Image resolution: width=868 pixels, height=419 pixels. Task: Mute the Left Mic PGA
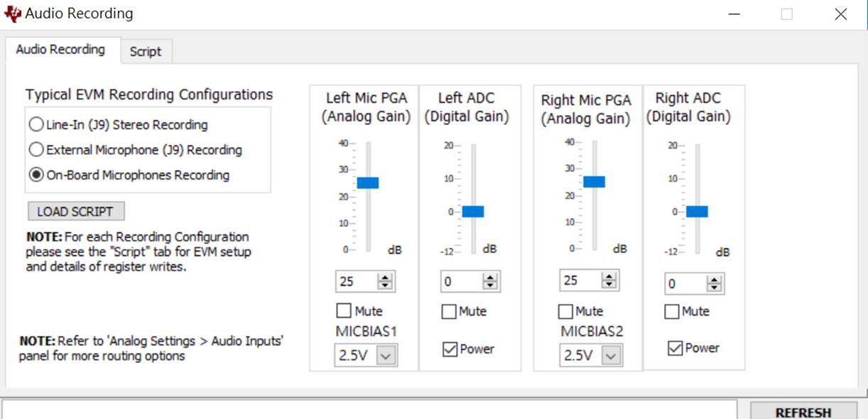point(344,311)
